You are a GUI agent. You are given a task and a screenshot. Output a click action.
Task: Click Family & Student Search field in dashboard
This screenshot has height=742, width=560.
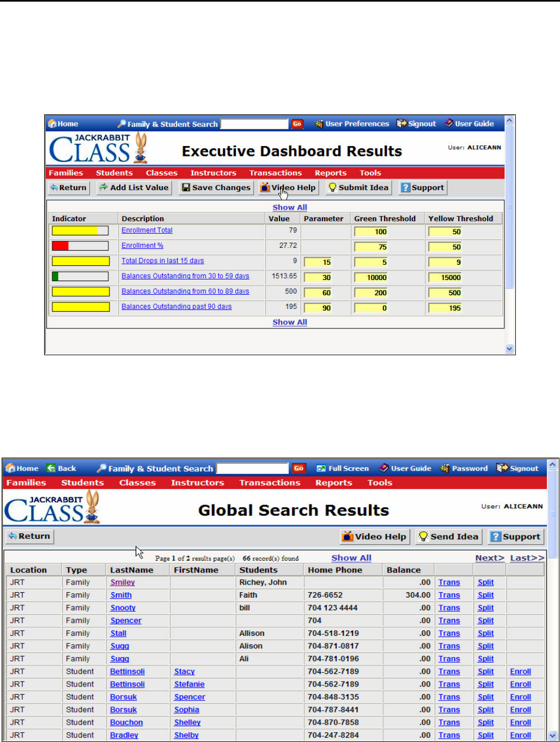[254, 124]
